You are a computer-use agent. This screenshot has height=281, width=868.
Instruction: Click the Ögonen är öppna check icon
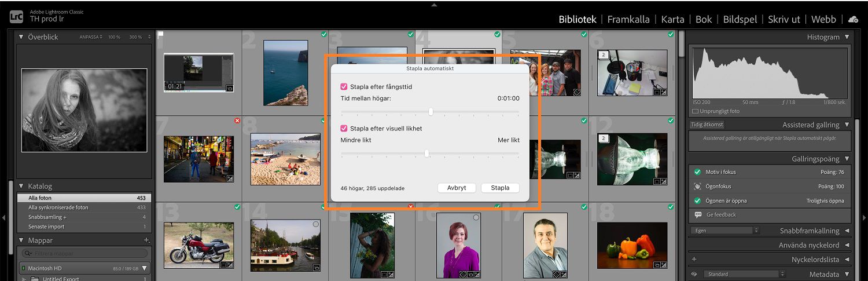click(697, 200)
